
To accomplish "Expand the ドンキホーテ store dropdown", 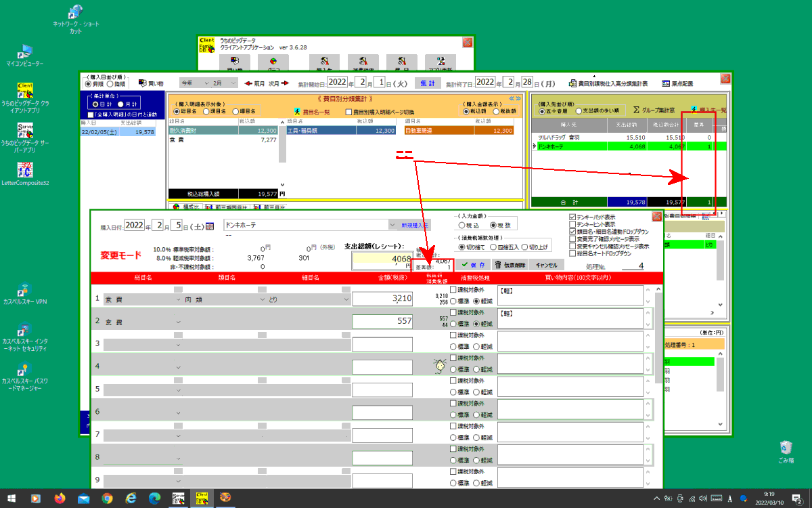I will [392, 225].
